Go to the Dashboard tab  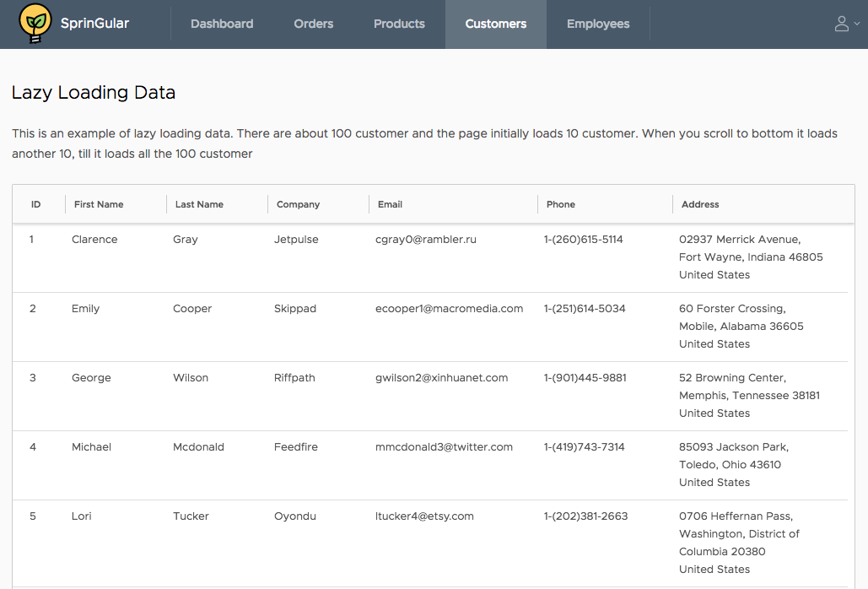[x=222, y=24]
